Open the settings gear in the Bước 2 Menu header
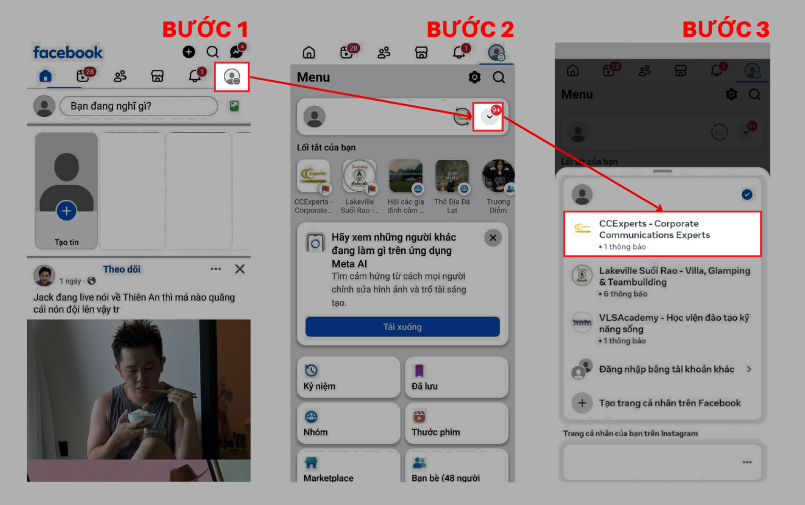Viewport: 805px width, 505px height. click(x=474, y=77)
